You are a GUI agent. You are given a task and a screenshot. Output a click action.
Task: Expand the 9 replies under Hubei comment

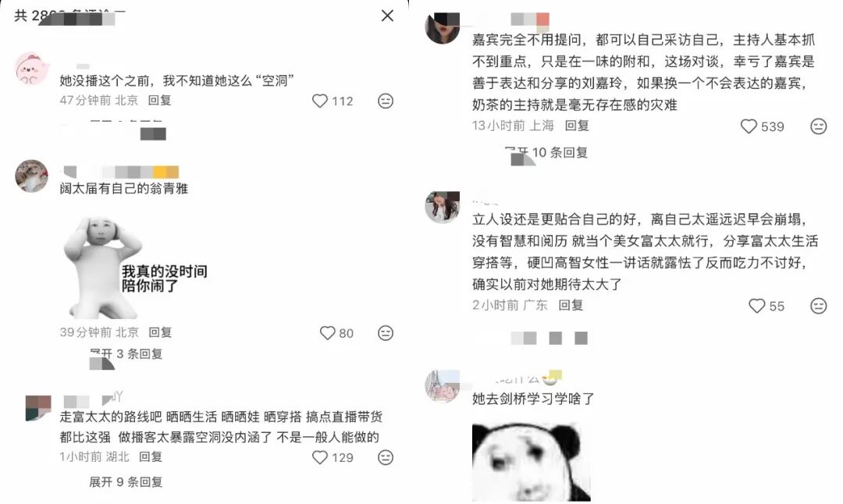click(126, 482)
